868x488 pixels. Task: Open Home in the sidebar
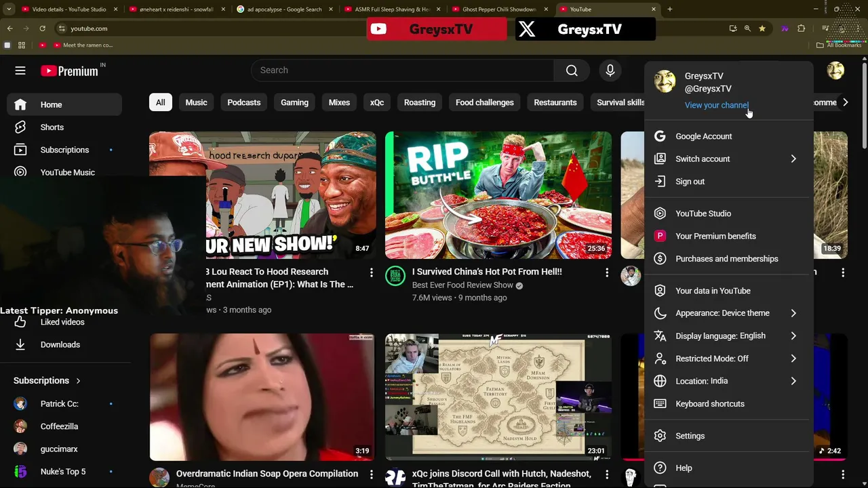(x=64, y=104)
